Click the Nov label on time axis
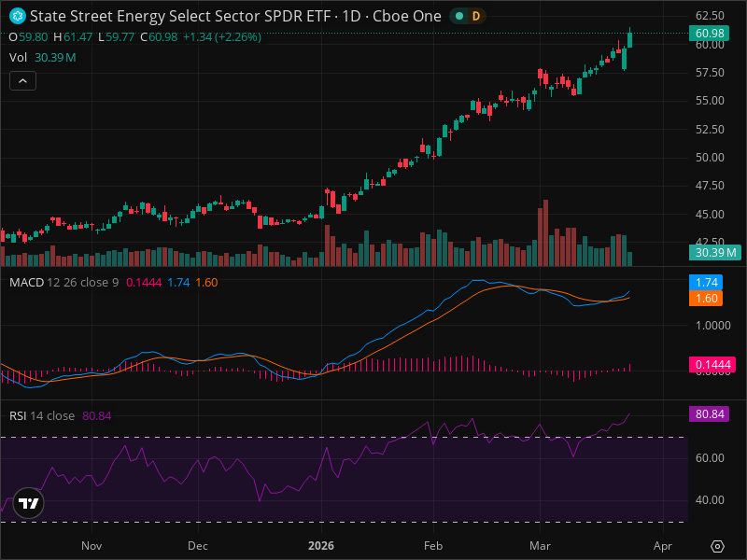This screenshot has width=747, height=560. (x=92, y=546)
